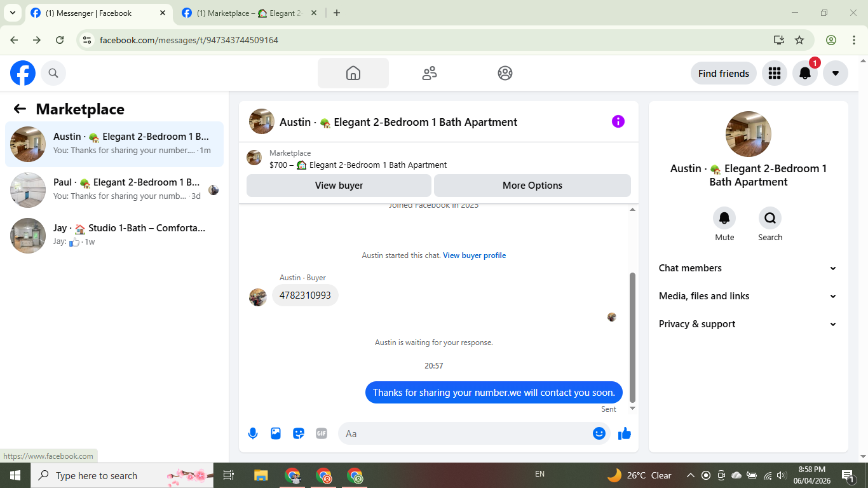
Task: Go back in browser history
Action: (x=14, y=40)
